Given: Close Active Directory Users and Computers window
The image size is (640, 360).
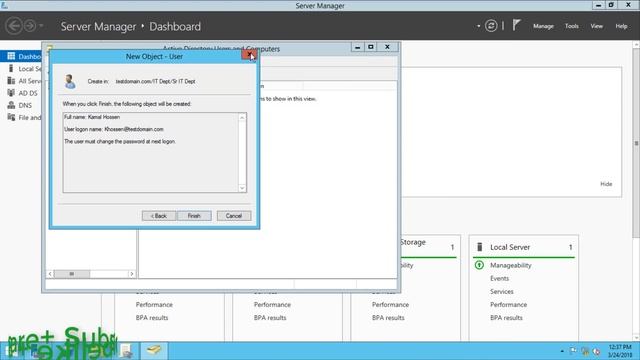Looking at the screenshot, I should [x=387, y=47].
